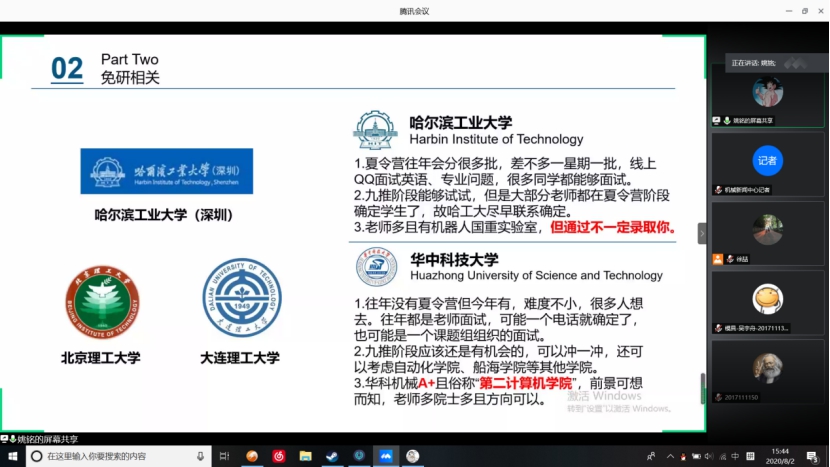Select the 记者 blue avatar tile
This screenshot has height=467, width=830.
point(768,160)
